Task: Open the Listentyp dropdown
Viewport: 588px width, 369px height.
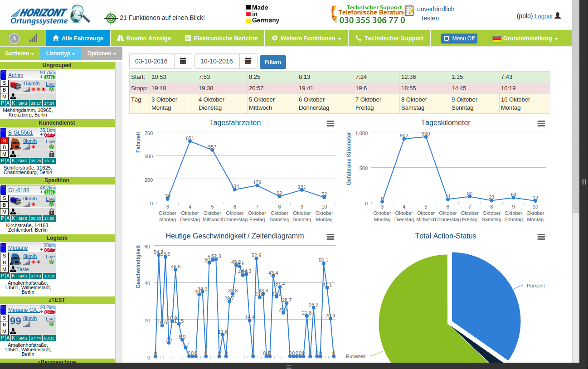Action: 61,53
